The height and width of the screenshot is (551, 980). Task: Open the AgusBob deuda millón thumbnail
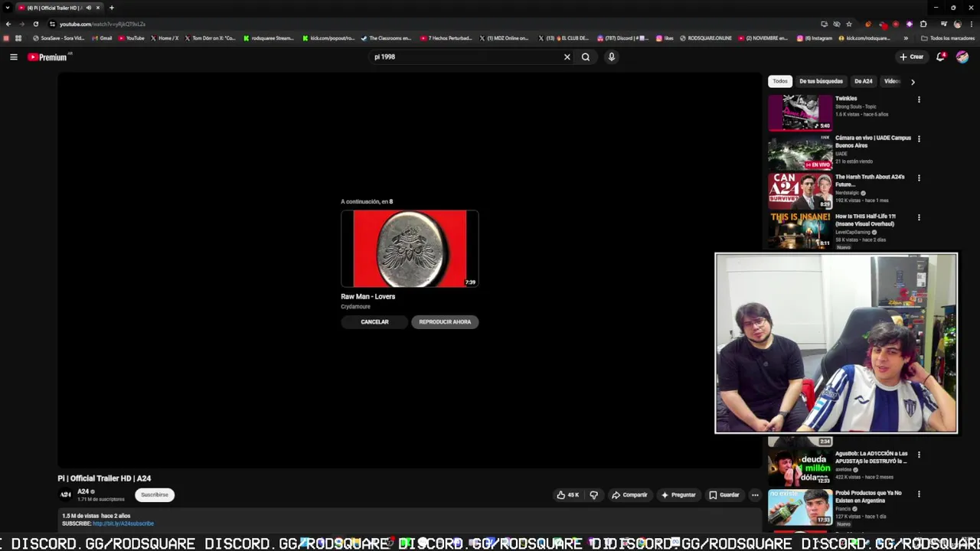point(800,467)
